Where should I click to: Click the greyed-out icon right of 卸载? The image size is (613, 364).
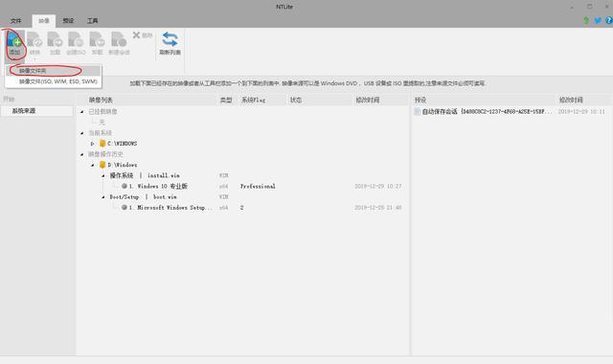(119, 39)
